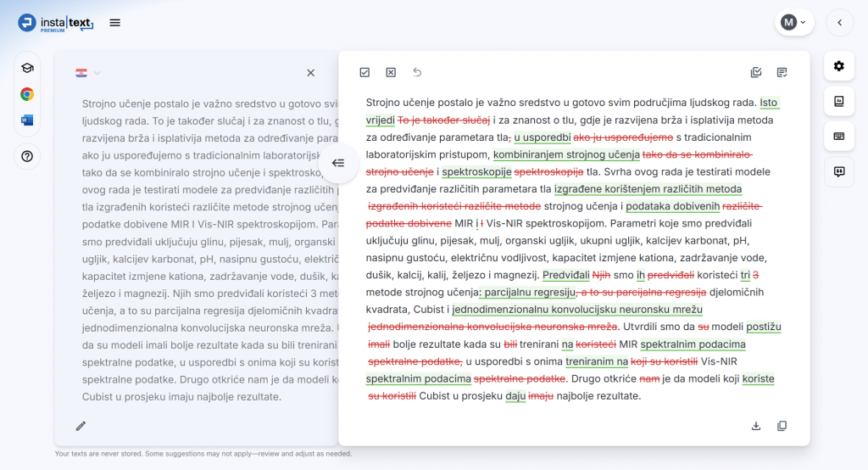Copy the improved text to clipboard

[782, 426]
